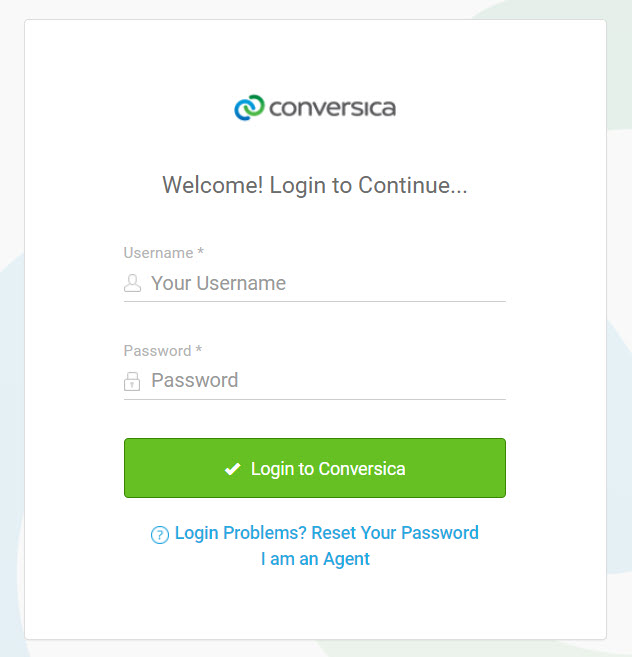Focus the Your Username input field
Screen dimensions: 632x657
[315, 283]
